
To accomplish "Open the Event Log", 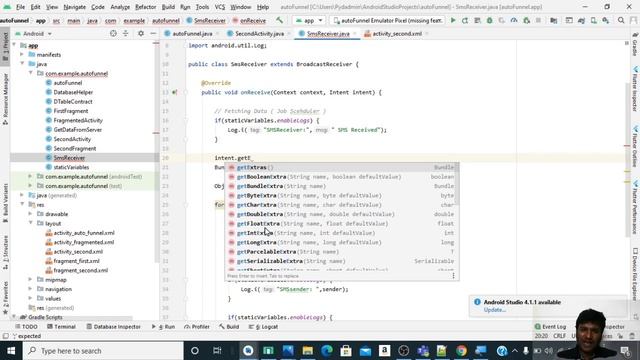I will (x=550, y=327).
